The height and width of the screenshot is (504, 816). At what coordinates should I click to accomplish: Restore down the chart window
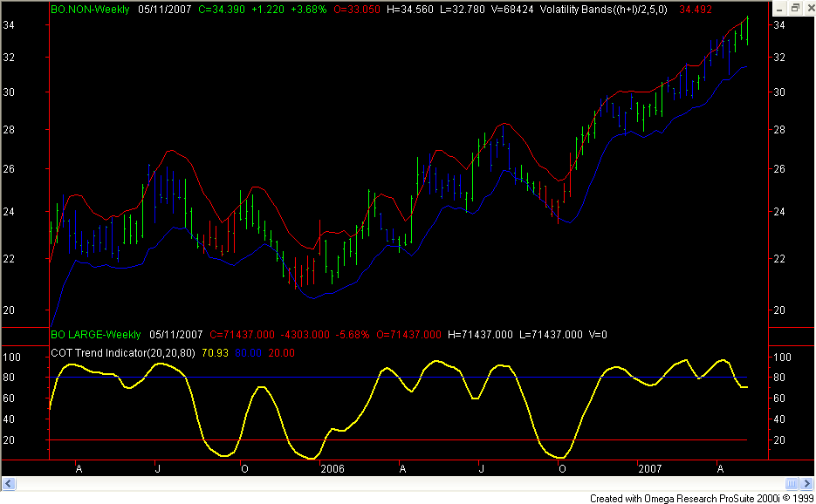click(x=795, y=9)
